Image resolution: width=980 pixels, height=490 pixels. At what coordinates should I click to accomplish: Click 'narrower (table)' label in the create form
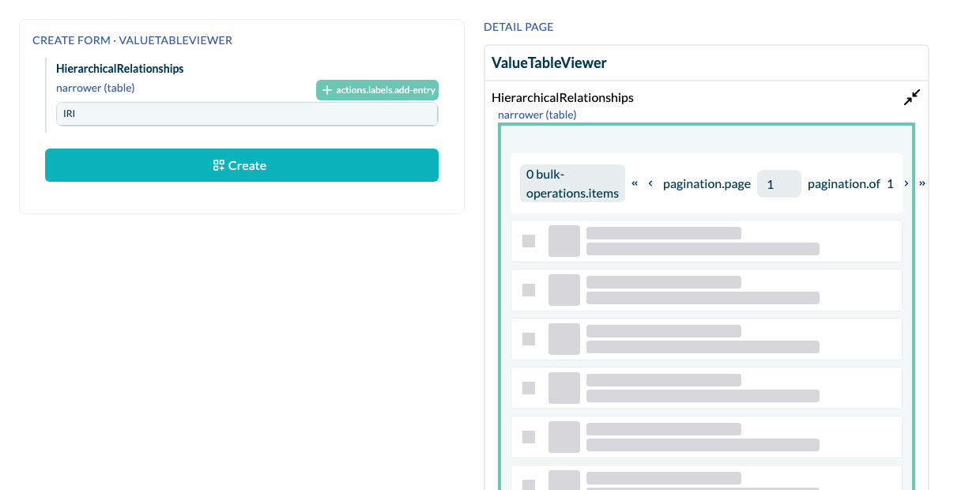click(96, 88)
